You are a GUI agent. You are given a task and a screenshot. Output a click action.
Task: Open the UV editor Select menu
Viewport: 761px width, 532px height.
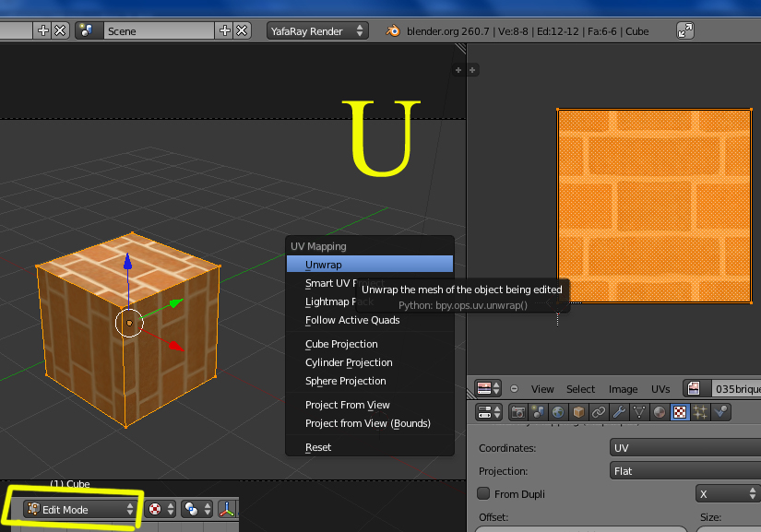(580, 389)
